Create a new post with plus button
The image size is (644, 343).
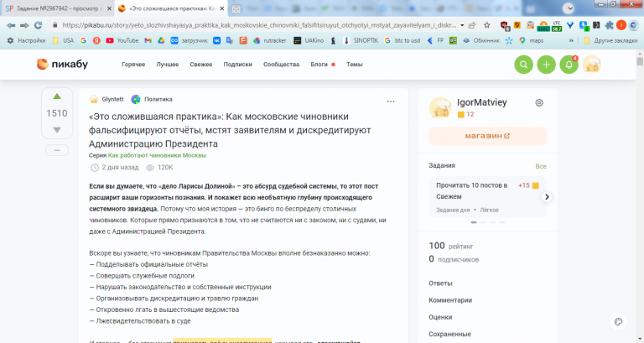point(546,65)
